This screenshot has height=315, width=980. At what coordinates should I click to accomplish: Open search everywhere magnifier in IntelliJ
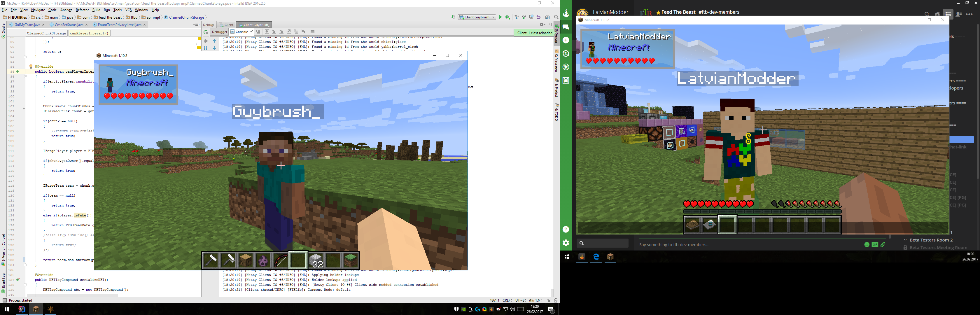(556, 17)
